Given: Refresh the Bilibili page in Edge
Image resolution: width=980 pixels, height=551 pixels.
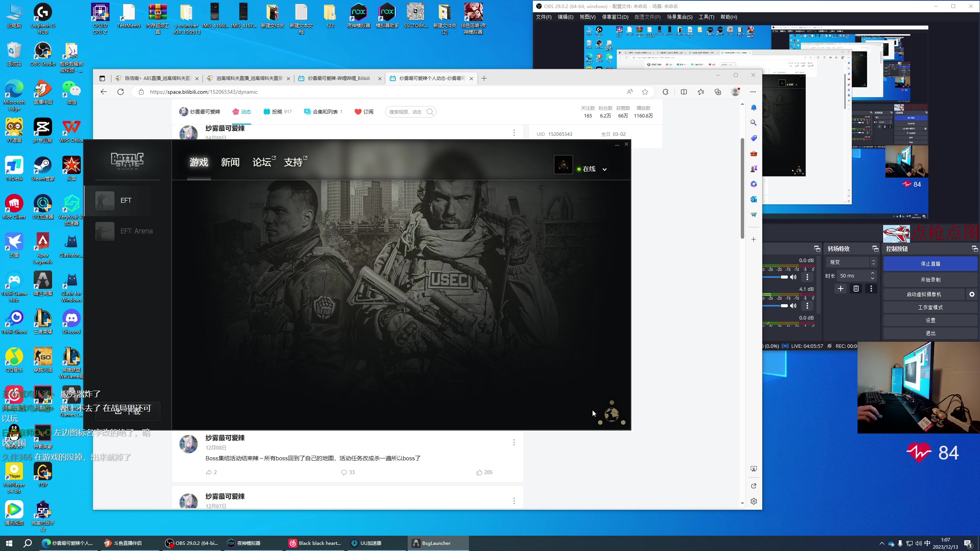Looking at the screenshot, I should [x=121, y=92].
